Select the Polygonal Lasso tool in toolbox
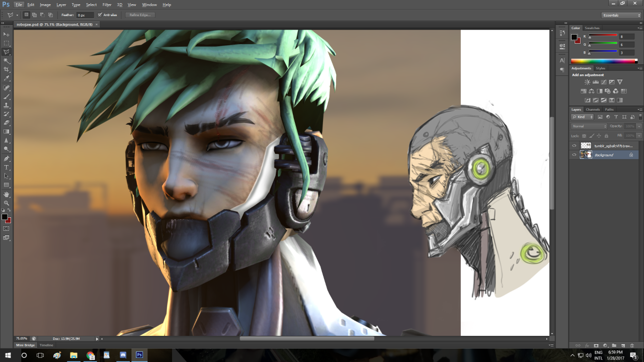 pos(7,52)
